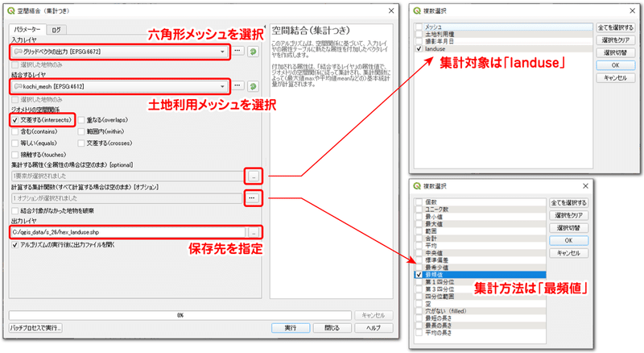The width and height of the screenshot is (644, 353).
Task: Check メッシュ field in attribute selection dialog
Action: 419,27
